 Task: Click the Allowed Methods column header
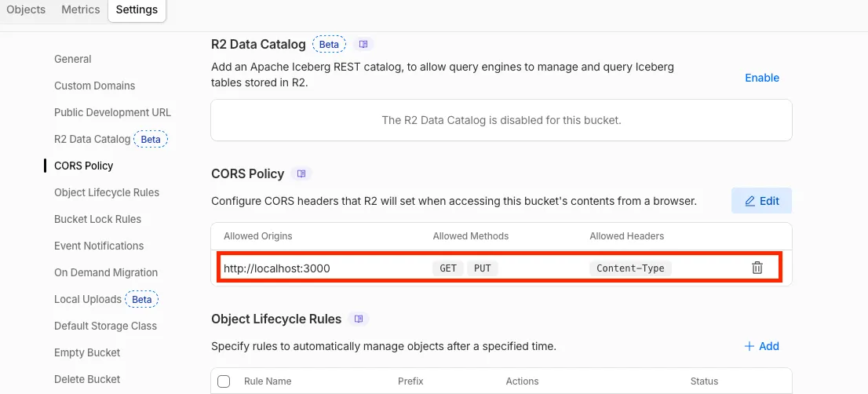tap(471, 235)
